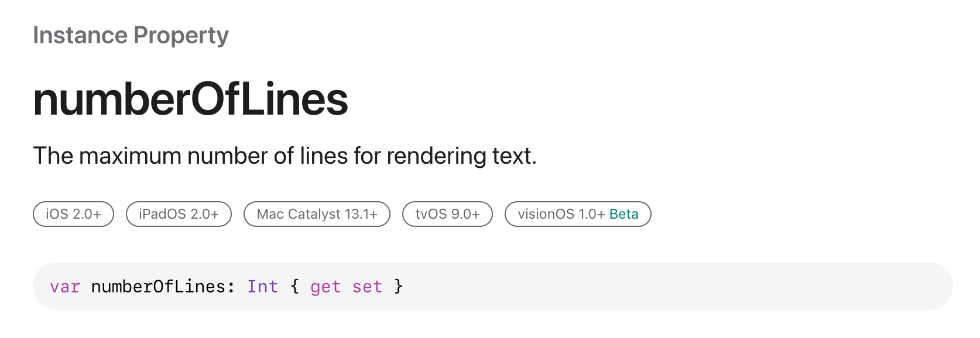This screenshot has width=980, height=338.
Task: Click the word "Property" in the top label
Action: [181, 36]
